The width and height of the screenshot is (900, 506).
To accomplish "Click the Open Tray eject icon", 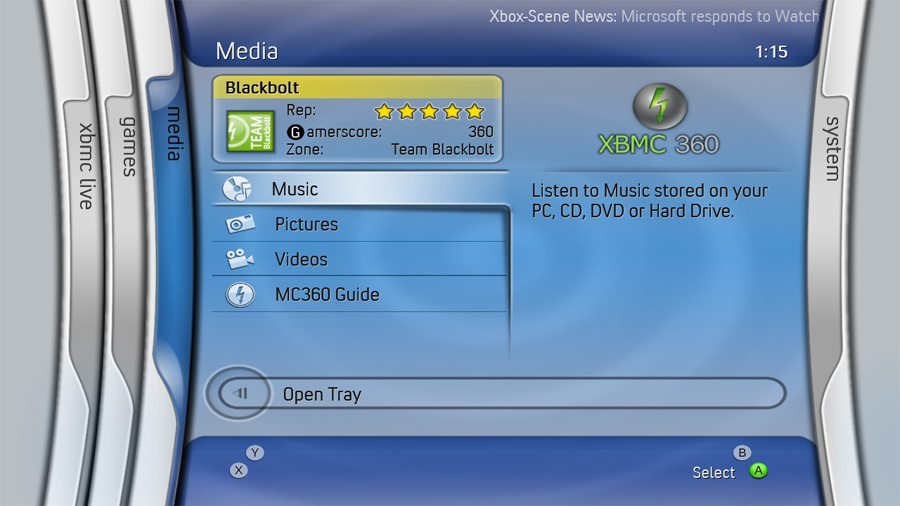I will (x=240, y=394).
